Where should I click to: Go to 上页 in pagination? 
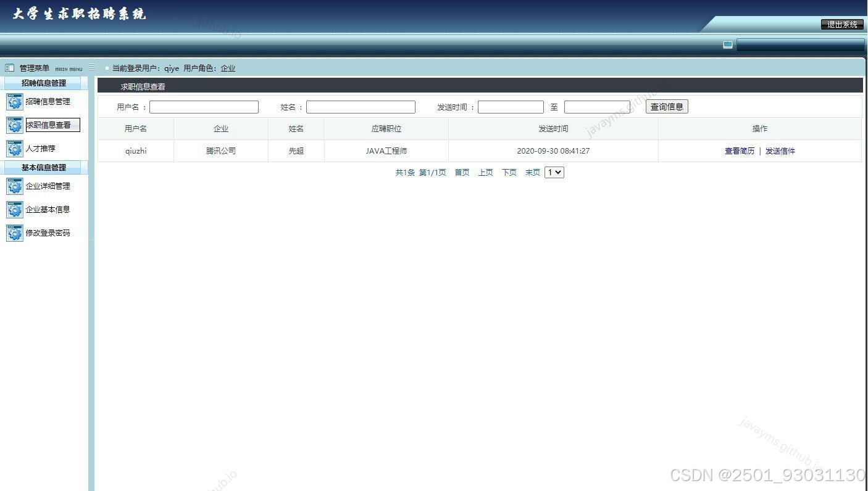point(486,173)
